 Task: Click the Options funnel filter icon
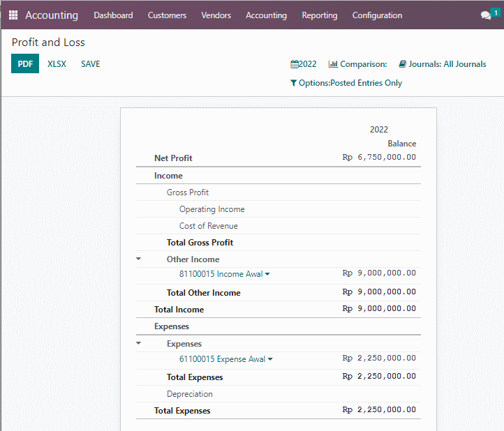click(x=293, y=83)
